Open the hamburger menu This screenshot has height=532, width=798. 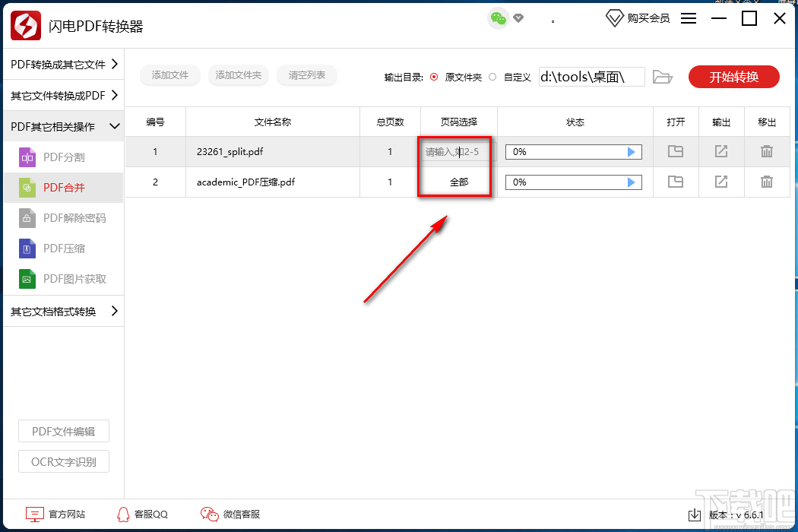(689, 18)
